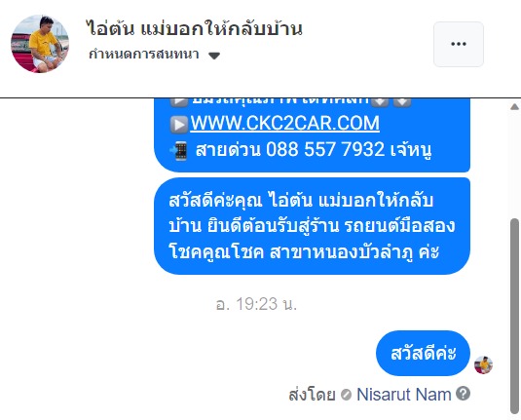Open the Nisarut Nam profile link
This screenshot has width=521, height=420.
pos(404,395)
